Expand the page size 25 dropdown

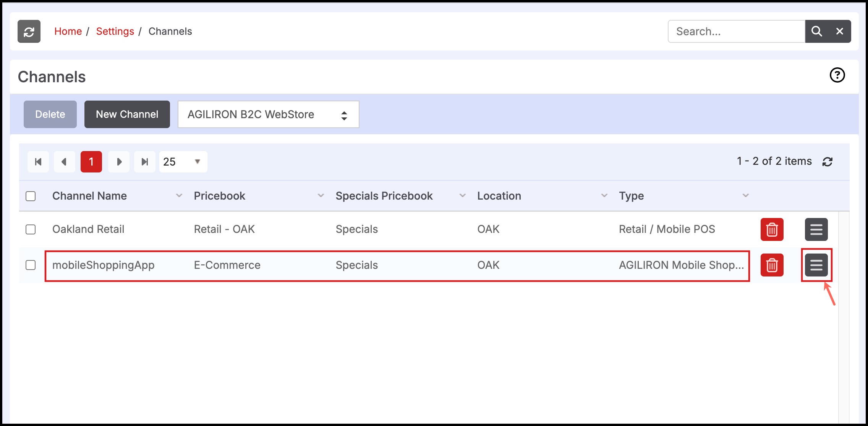(183, 162)
